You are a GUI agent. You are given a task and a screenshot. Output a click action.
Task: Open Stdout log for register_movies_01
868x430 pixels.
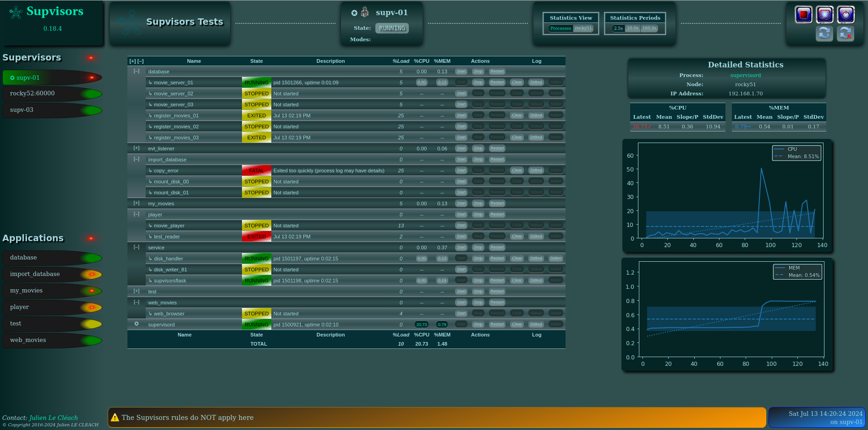pos(536,116)
